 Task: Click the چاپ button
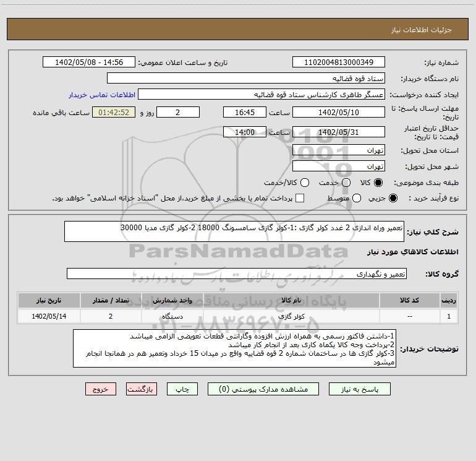182,389
